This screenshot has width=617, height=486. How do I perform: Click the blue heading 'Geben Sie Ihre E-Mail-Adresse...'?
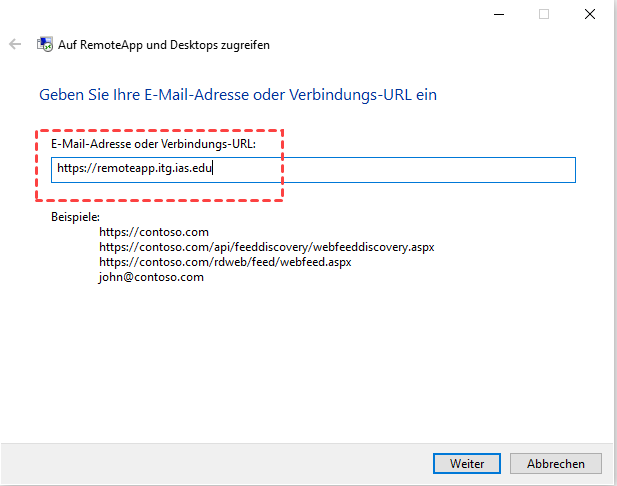238,95
